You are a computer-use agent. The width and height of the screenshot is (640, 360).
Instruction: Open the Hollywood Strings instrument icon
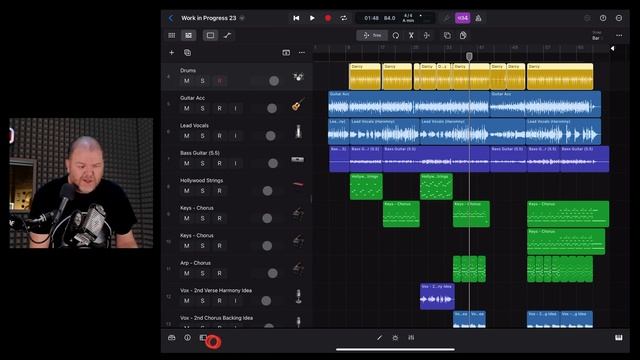pyautogui.click(x=298, y=184)
